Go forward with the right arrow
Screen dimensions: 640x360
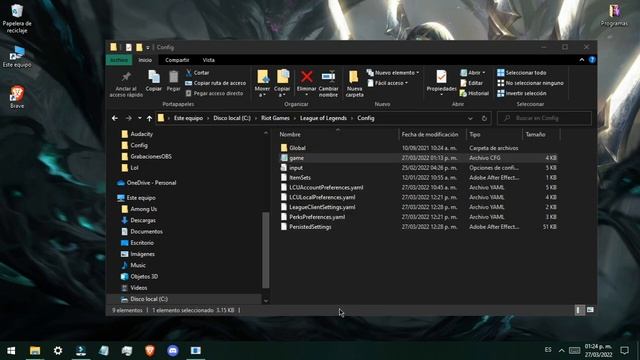coord(128,118)
